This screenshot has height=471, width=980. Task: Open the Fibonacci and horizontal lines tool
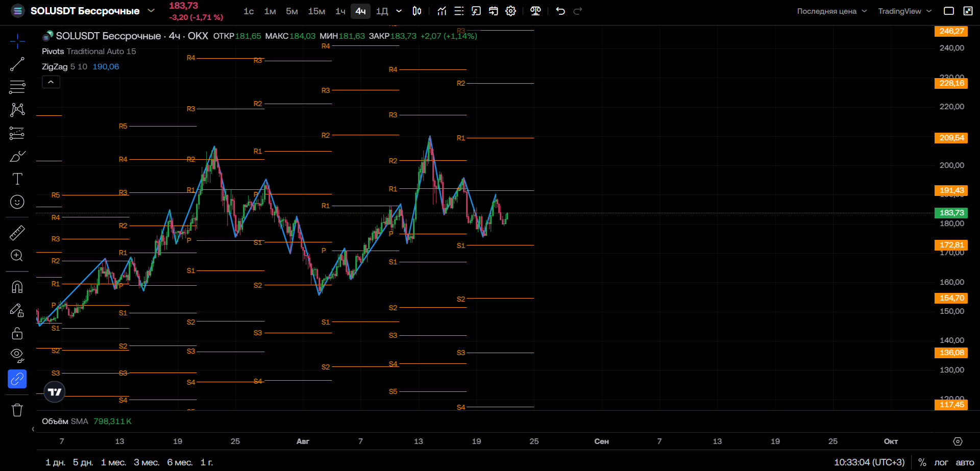[17, 87]
